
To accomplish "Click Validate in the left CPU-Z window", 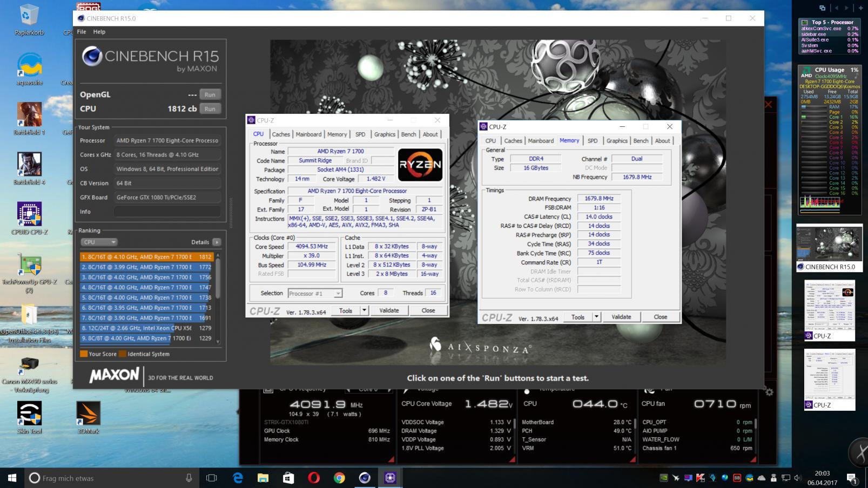I will [389, 310].
